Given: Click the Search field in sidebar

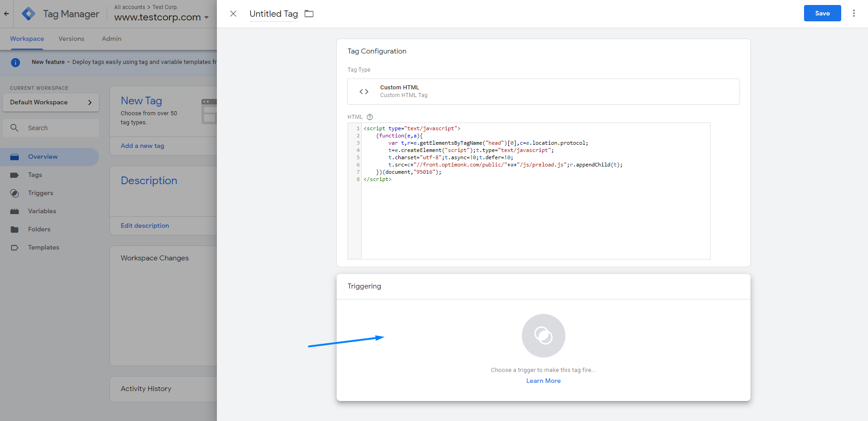Looking at the screenshot, I should [x=51, y=128].
